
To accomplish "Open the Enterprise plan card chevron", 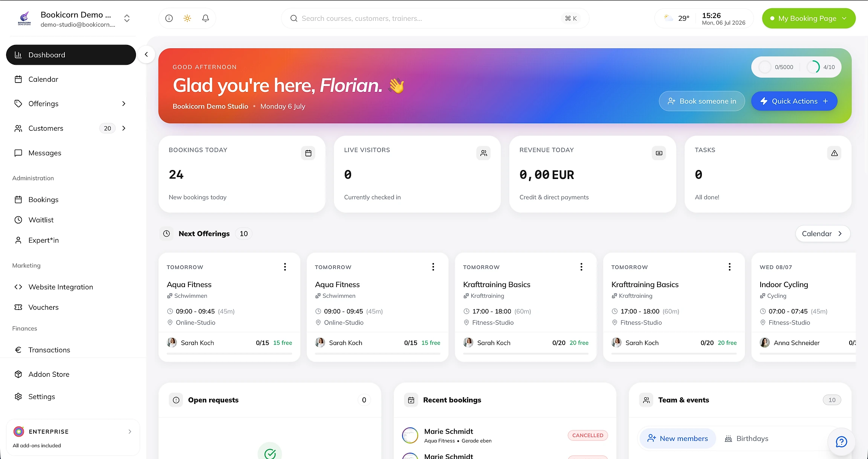I will point(130,431).
